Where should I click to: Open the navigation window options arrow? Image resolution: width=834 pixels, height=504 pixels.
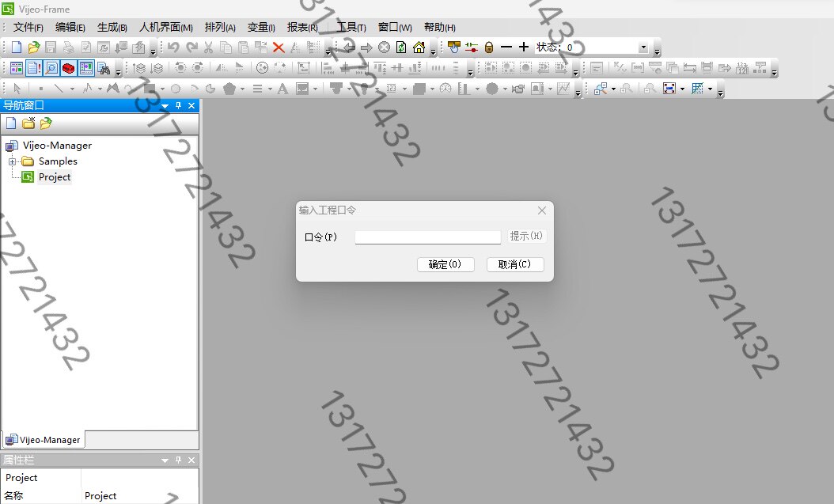[165, 106]
